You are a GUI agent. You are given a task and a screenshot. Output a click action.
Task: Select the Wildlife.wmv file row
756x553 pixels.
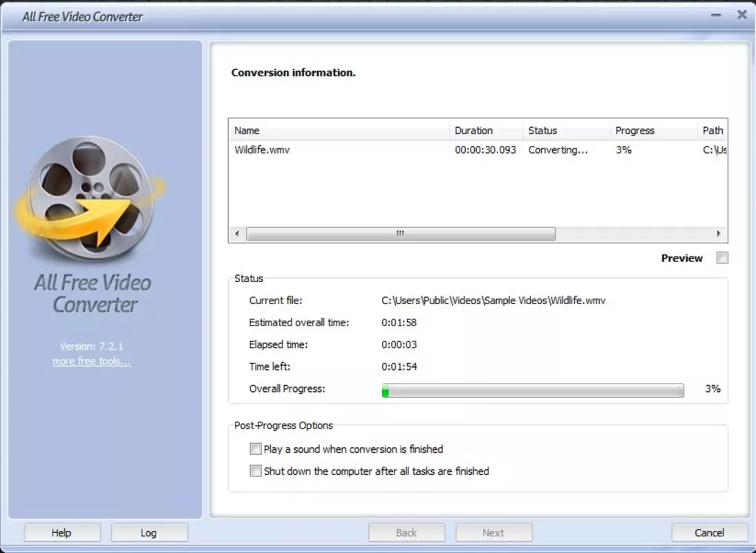tap(478, 150)
